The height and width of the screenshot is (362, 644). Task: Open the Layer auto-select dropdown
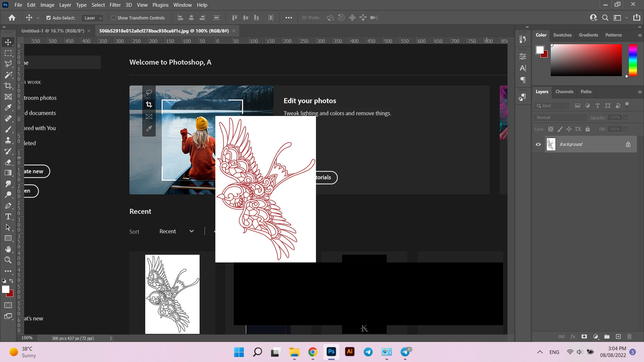(x=93, y=18)
